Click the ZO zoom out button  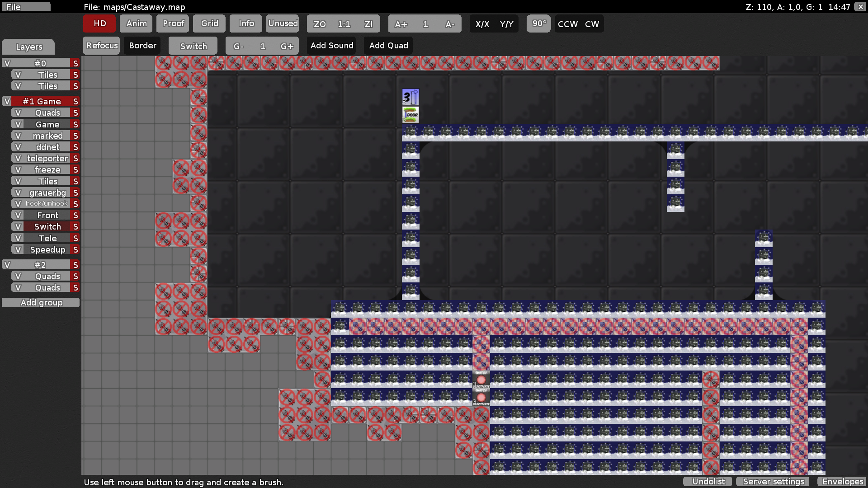320,24
